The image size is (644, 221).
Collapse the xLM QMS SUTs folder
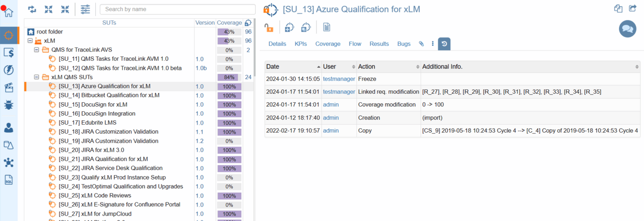(x=36, y=77)
